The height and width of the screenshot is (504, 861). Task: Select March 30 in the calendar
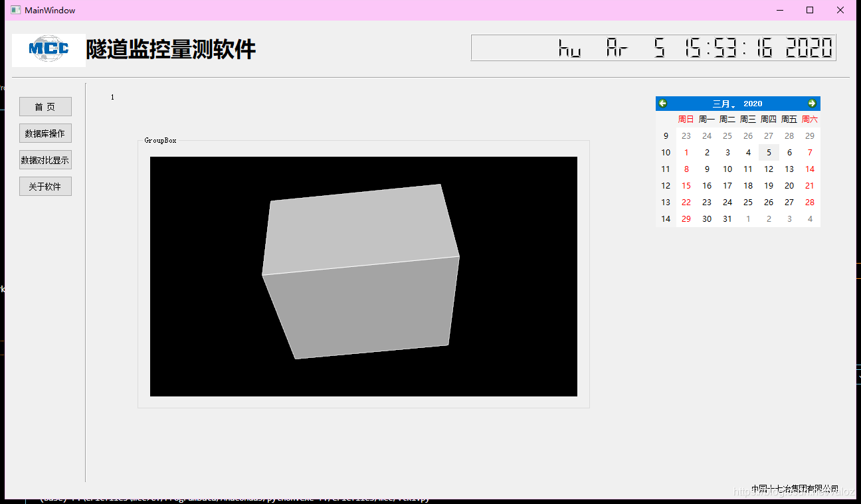pos(707,218)
